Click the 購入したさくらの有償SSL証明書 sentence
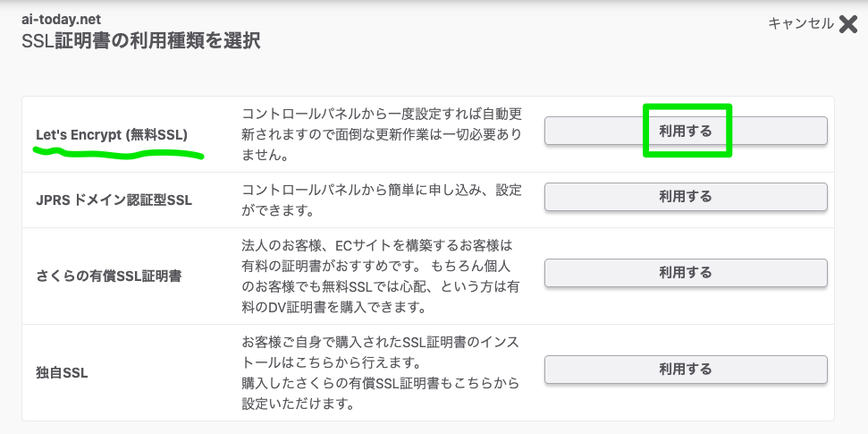 pyautogui.click(x=382, y=393)
